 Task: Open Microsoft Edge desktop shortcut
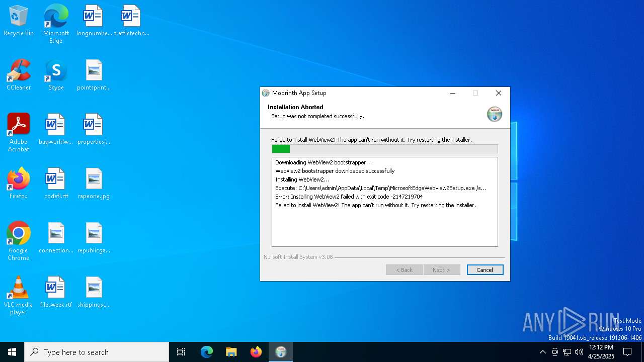pos(56,24)
